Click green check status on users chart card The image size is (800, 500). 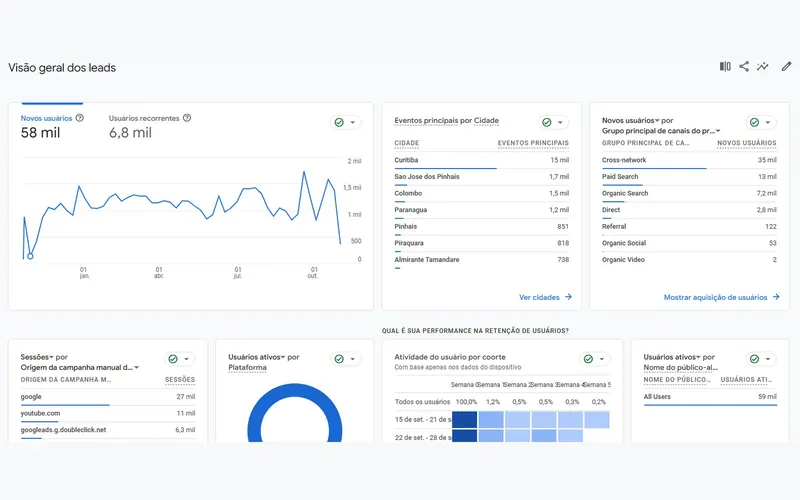pyautogui.click(x=339, y=122)
